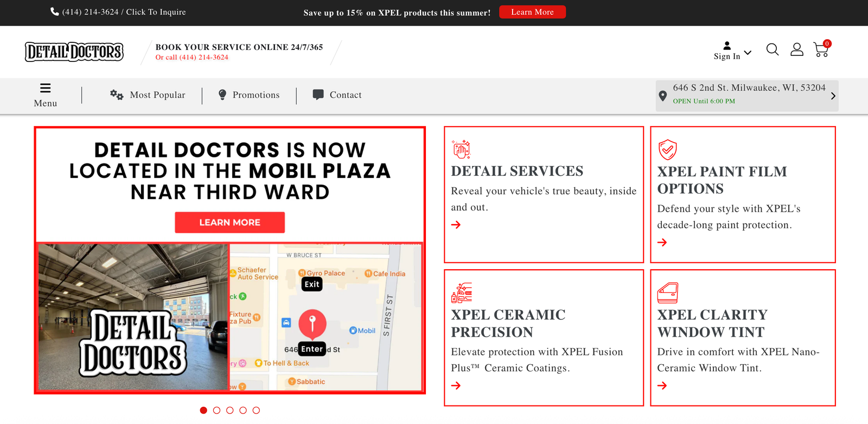Open the Detail Services heading
Screen dimensions: 868x424
(x=518, y=171)
